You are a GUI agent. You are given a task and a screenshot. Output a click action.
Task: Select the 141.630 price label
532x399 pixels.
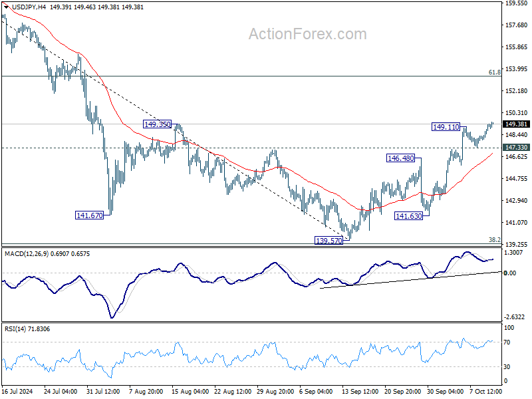pyautogui.click(x=408, y=215)
